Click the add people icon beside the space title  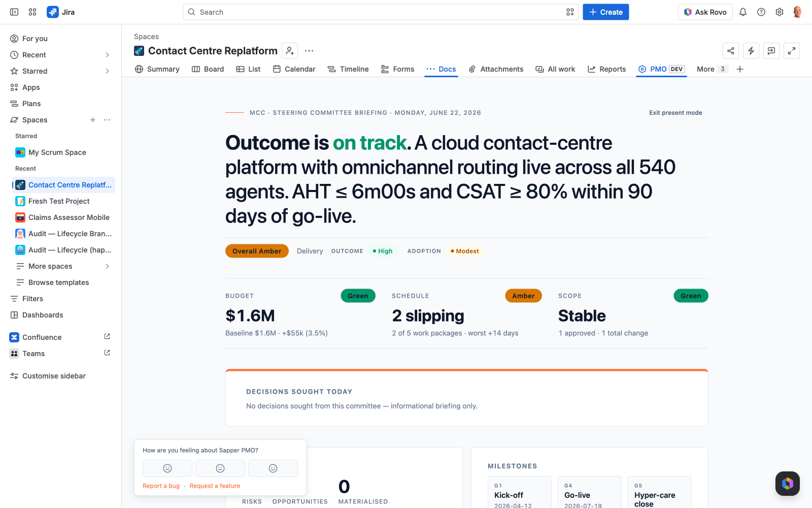pos(290,51)
